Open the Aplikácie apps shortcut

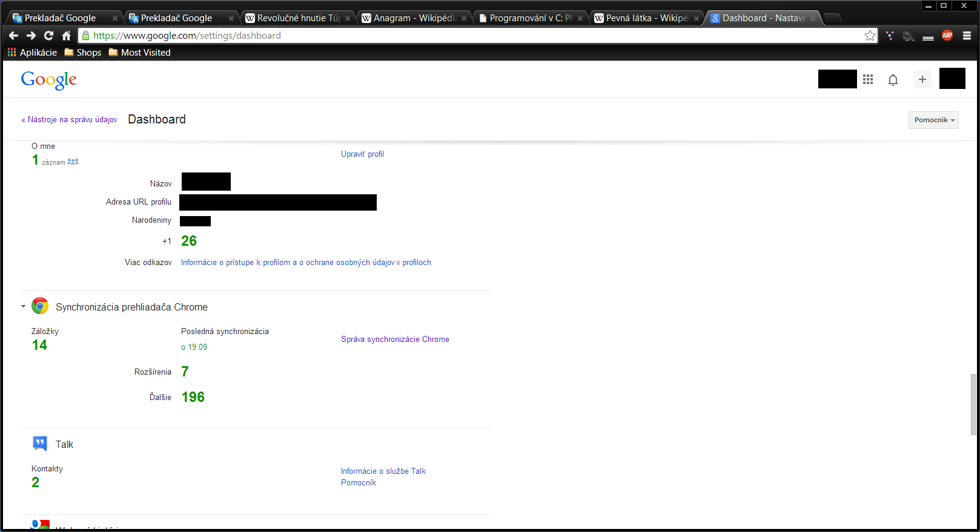click(32, 53)
